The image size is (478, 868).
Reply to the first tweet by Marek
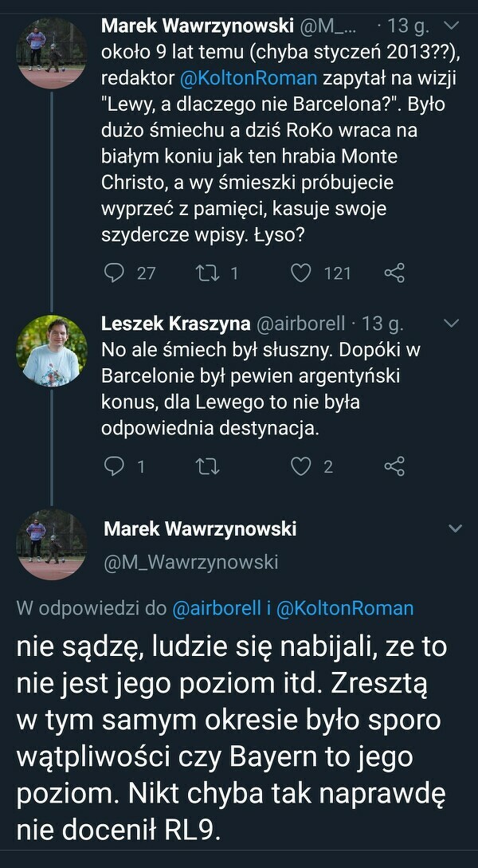116,273
